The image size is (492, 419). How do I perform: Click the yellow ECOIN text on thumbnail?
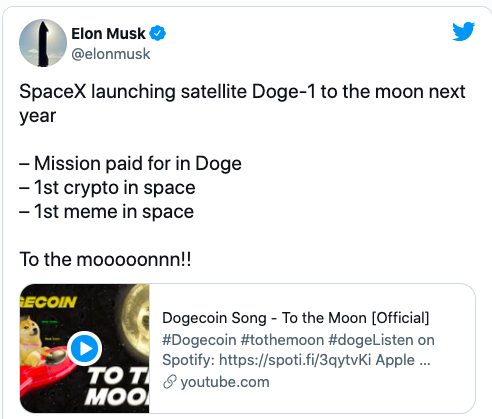(x=49, y=302)
